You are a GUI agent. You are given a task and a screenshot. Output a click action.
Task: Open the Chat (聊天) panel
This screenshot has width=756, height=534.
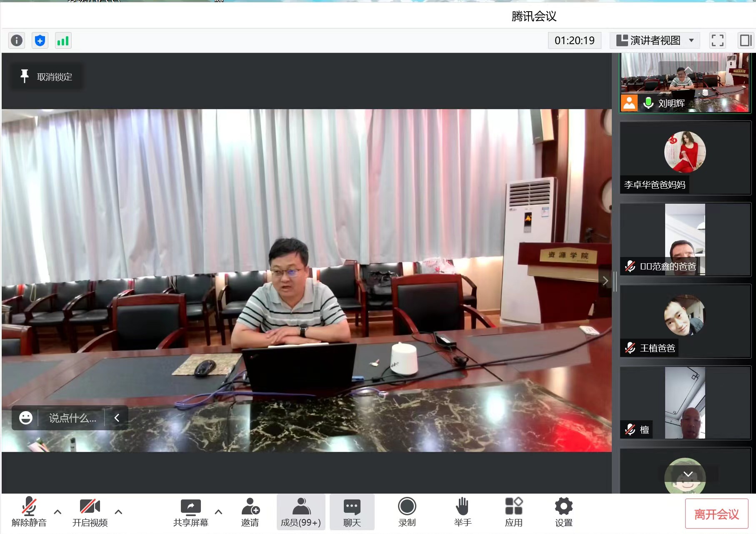tap(352, 512)
